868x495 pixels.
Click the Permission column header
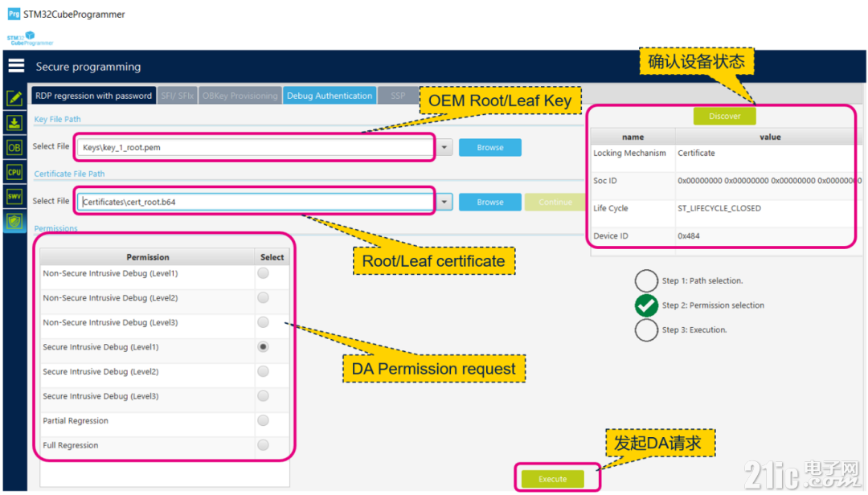click(x=148, y=257)
